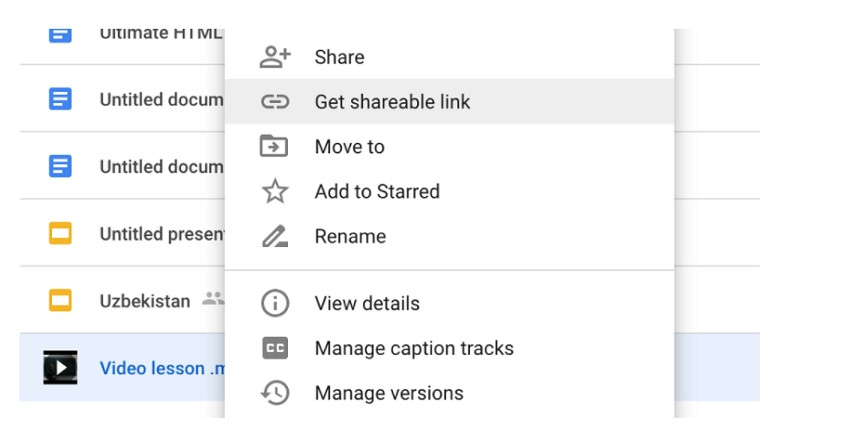Click the history clock Manage versions icon
The height and width of the screenshot is (442, 850).
(x=275, y=393)
